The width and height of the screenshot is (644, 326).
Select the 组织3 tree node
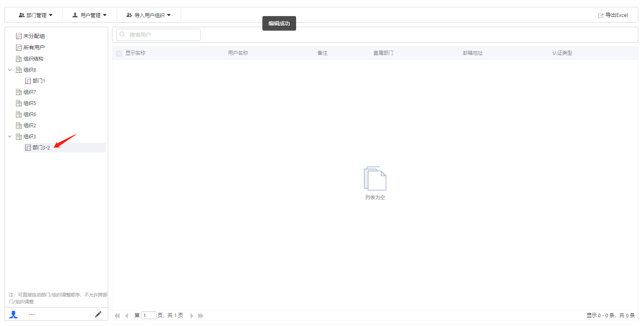tap(30, 136)
